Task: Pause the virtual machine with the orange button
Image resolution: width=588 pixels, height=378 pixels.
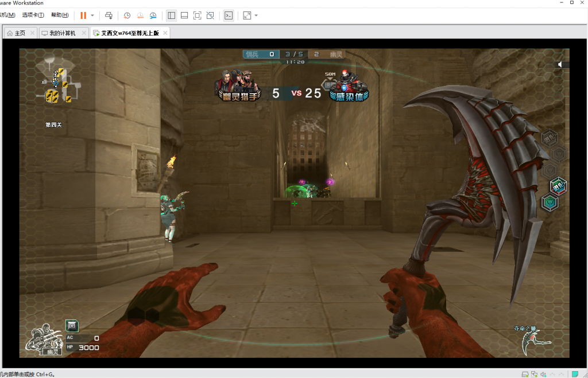Action: click(x=83, y=15)
